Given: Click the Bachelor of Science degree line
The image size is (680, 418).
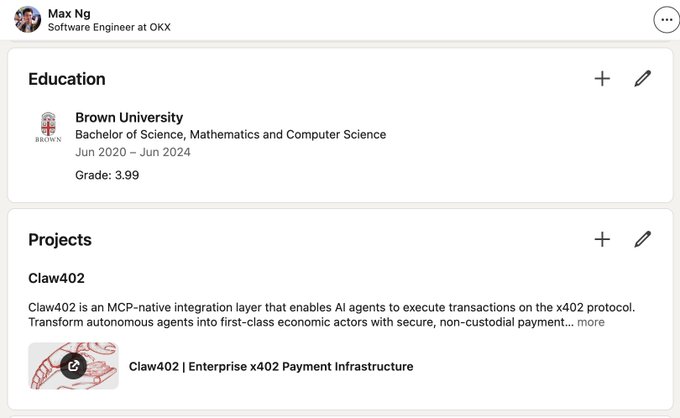Looking at the screenshot, I should [x=230, y=135].
